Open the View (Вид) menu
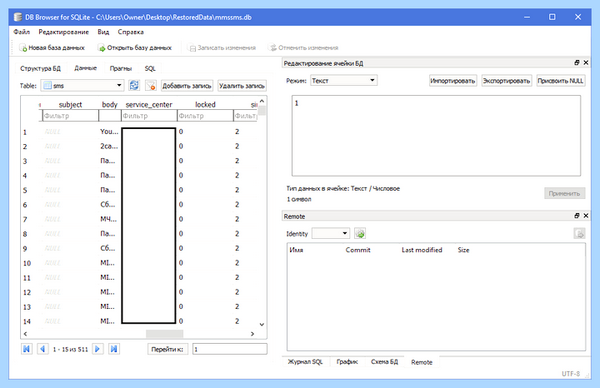Viewport: 600px width, 388px height. point(103,32)
